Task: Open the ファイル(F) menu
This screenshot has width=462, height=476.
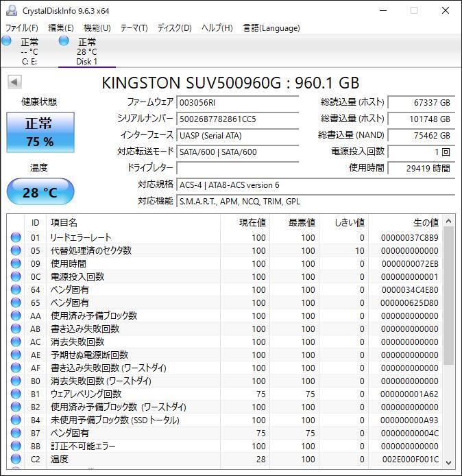Action: [x=22, y=28]
